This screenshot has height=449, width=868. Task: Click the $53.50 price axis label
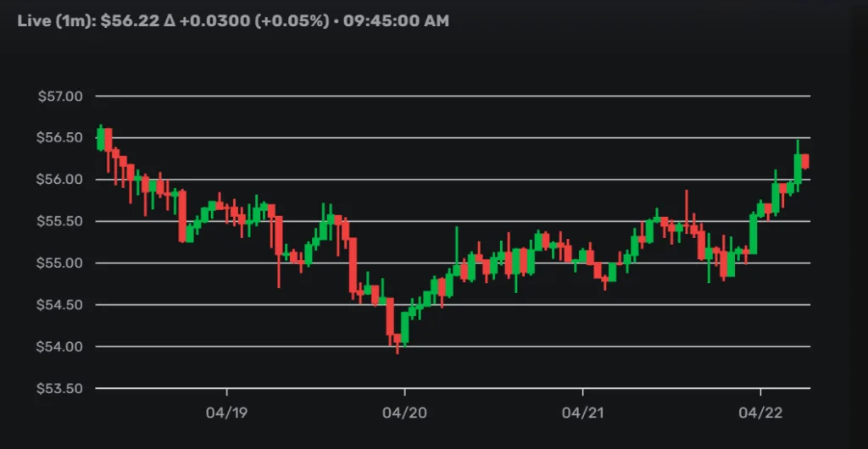click(x=60, y=389)
